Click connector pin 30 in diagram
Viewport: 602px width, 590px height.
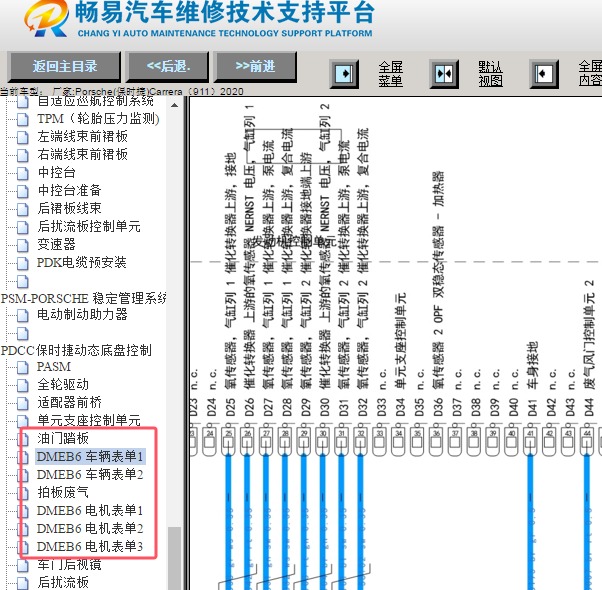pyautogui.click(x=323, y=440)
